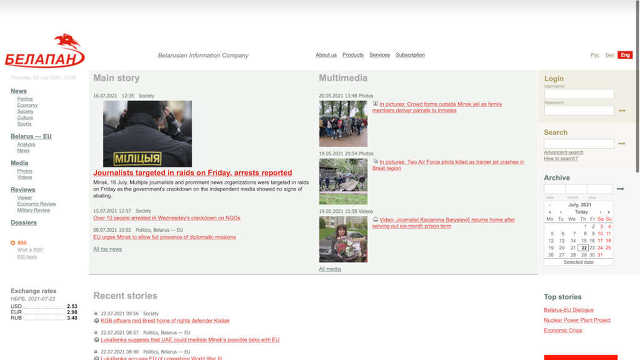Open Lukashenka suggests UAE could mediate story
Screen dimensions: 640x360
[x=190, y=340]
